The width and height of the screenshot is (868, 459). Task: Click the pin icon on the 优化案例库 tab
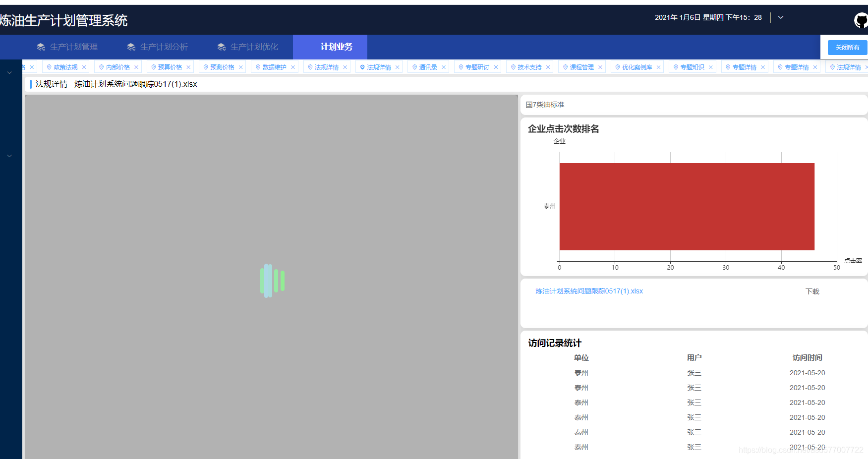pos(618,67)
